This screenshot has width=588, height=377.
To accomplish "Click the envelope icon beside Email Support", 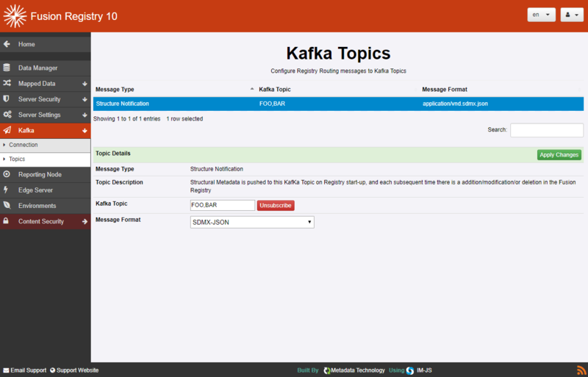I will point(6,370).
